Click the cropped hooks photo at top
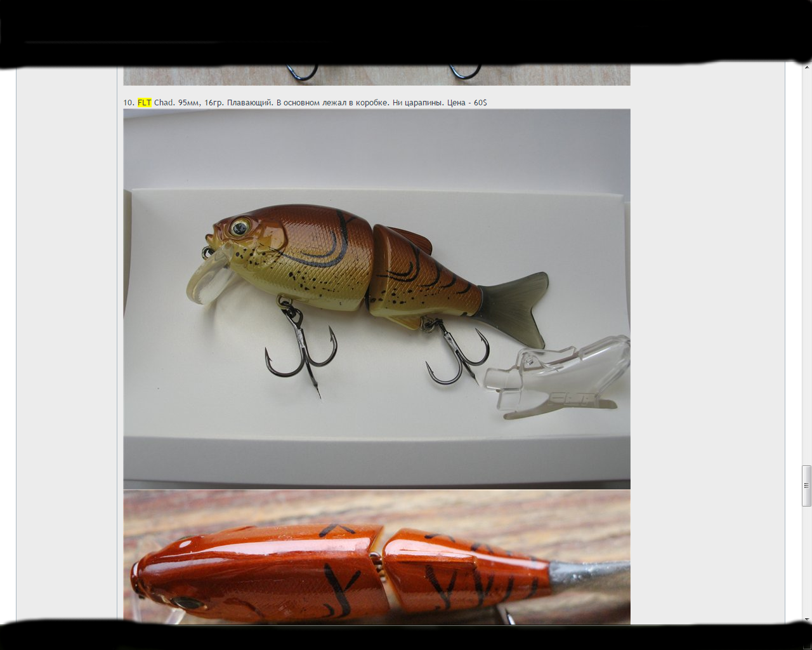Image resolution: width=812 pixels, height=650 pixels. [377, 75]
